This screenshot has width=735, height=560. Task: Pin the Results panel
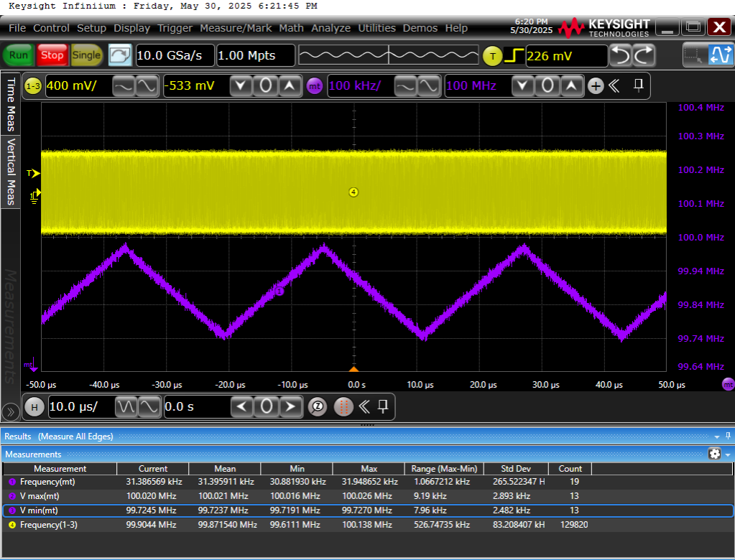(728, 436)
